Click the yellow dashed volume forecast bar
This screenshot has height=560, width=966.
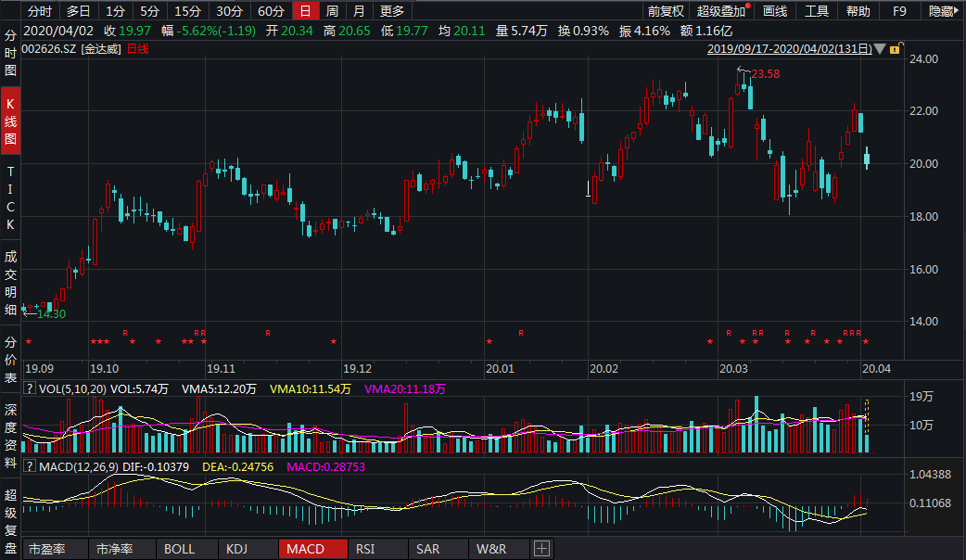[867, 416]
